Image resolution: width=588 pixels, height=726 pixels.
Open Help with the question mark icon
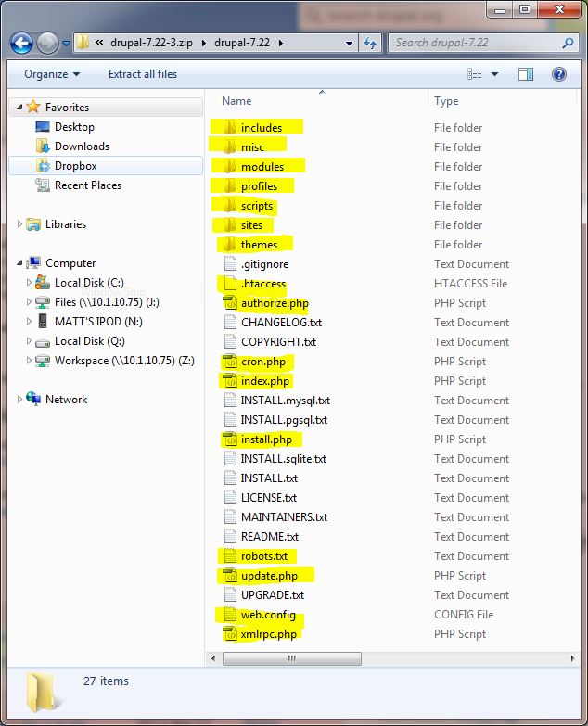coord(559,74)
